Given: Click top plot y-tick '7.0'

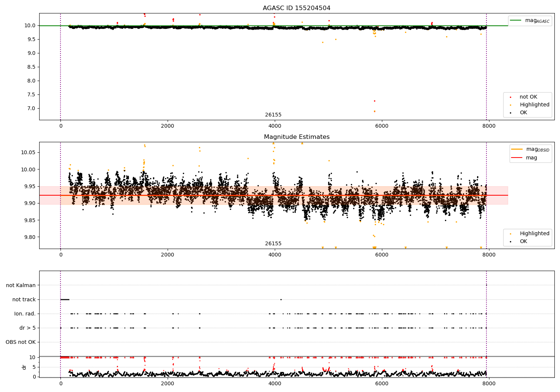Looking at the screenshot, I should click(31, 109).
